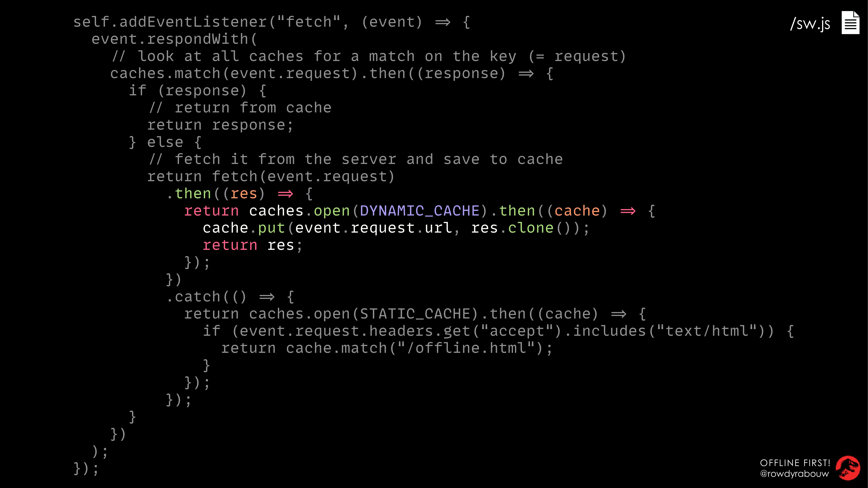868x488 pixels.
Task: Click the OFFLINE FIRST! title text
Action: click(795, 463)
